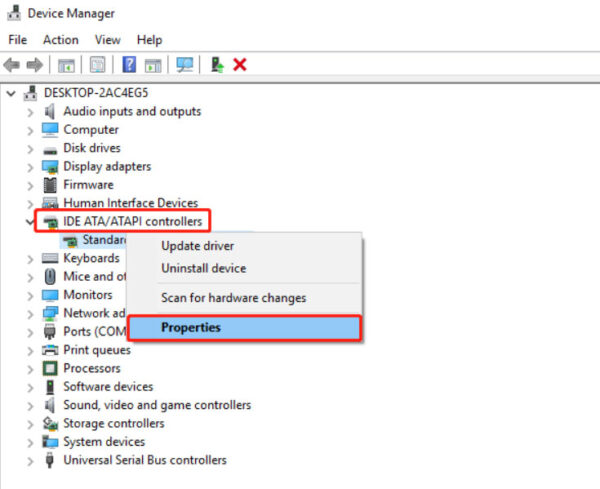This screenshot has width=600, height=489.
Task: Collapse the DESKTOP-2AC4EG5 root node
Action: click(11, 93)
